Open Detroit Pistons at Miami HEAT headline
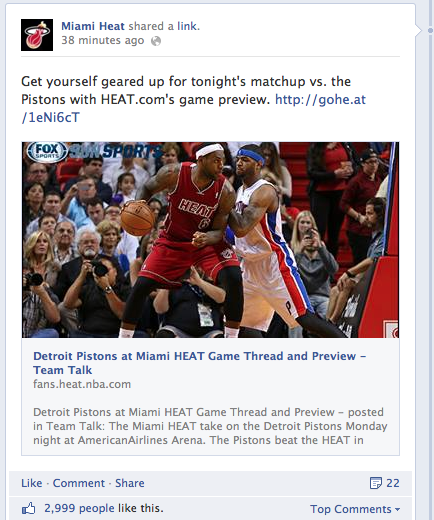The image size is (434, 520). (x=200, y=363)
